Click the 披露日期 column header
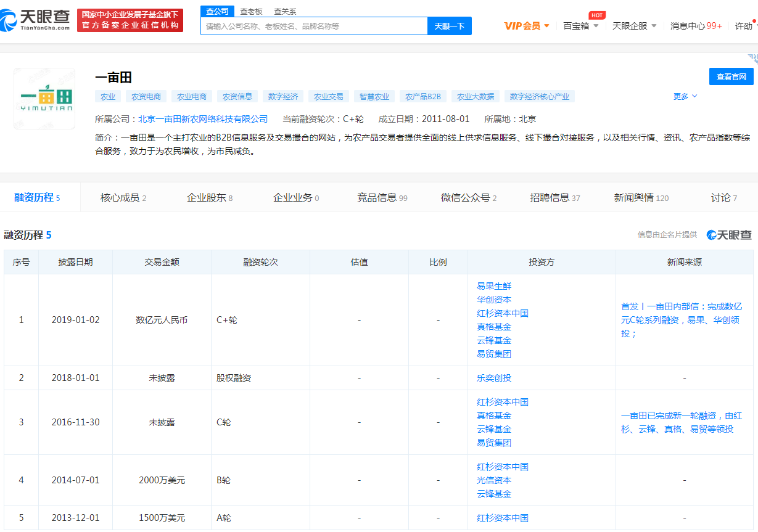The height and width of the screenshot is (532, 758). click(75, 262)
